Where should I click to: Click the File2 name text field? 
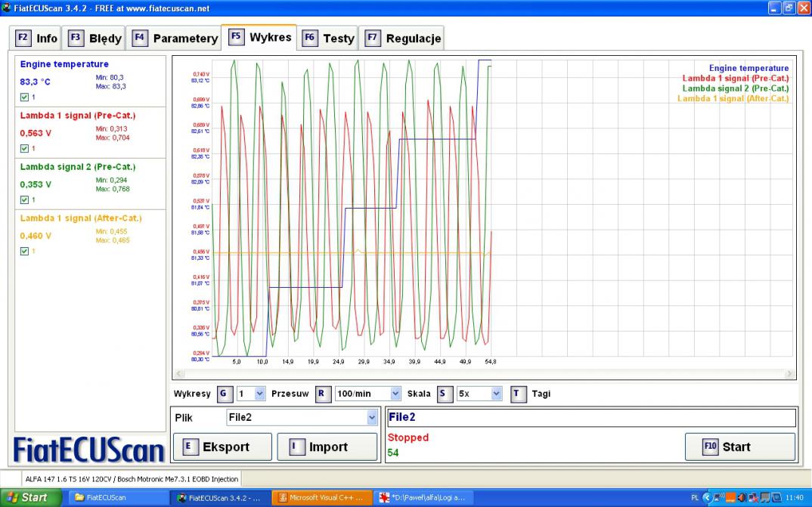pyautogui.click(x=590, y=417)
